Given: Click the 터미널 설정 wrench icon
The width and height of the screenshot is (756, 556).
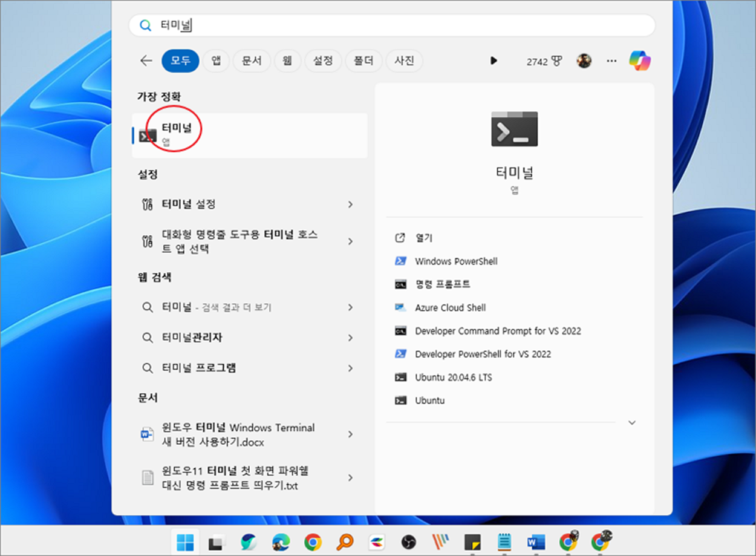Looking at the screenshot, I should pos(147,204).
